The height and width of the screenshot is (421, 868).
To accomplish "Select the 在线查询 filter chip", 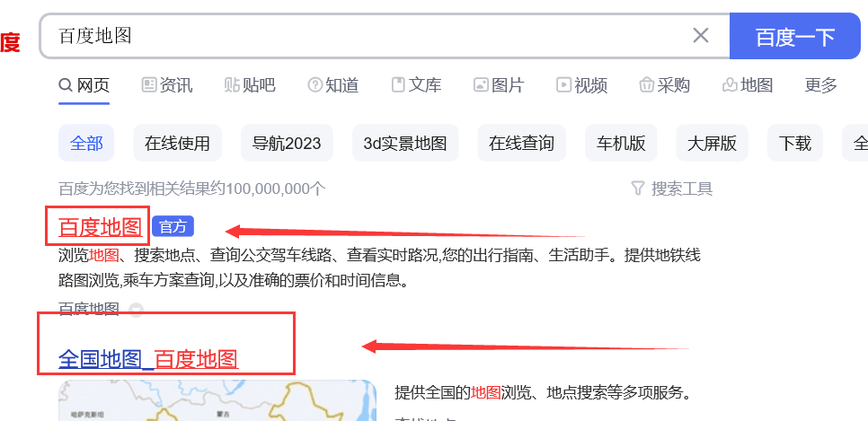I will pyautogui.click(x=521, y=144).
